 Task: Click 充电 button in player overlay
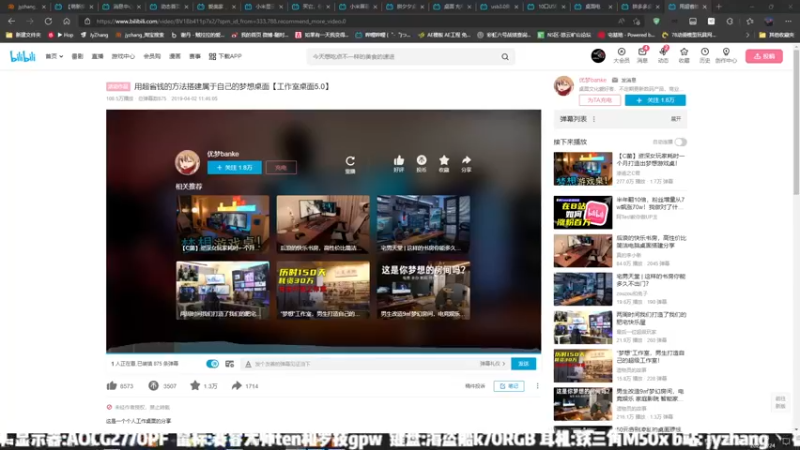(281, 167)
